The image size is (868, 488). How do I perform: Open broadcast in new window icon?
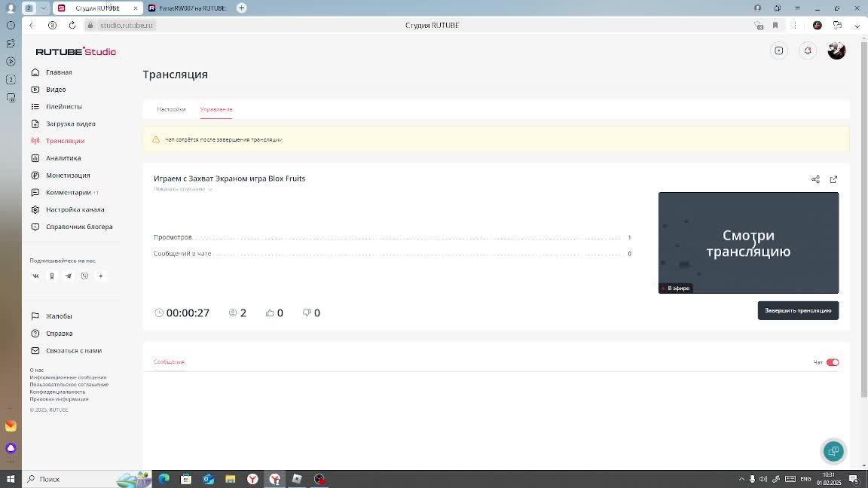(833, 179)
